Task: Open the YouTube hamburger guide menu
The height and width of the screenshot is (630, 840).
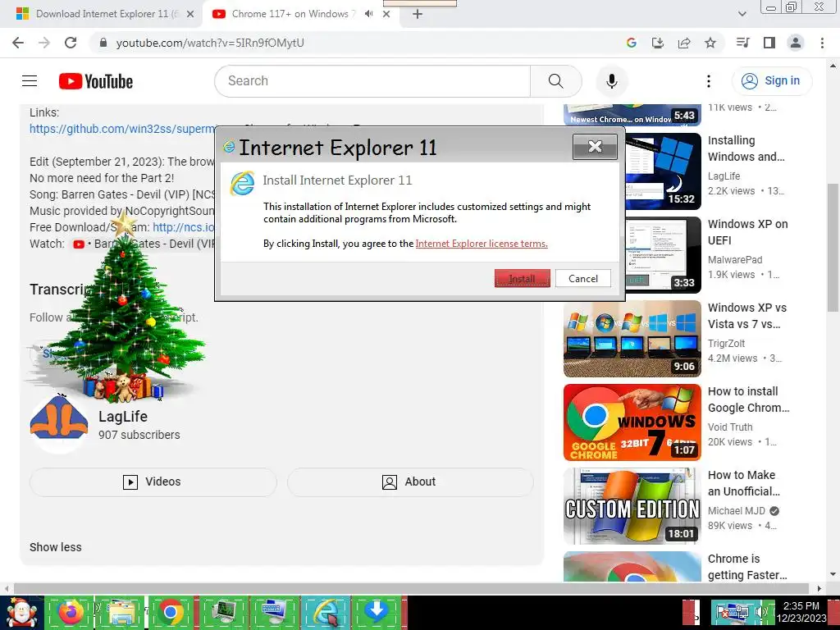Action: coord(30,81)
